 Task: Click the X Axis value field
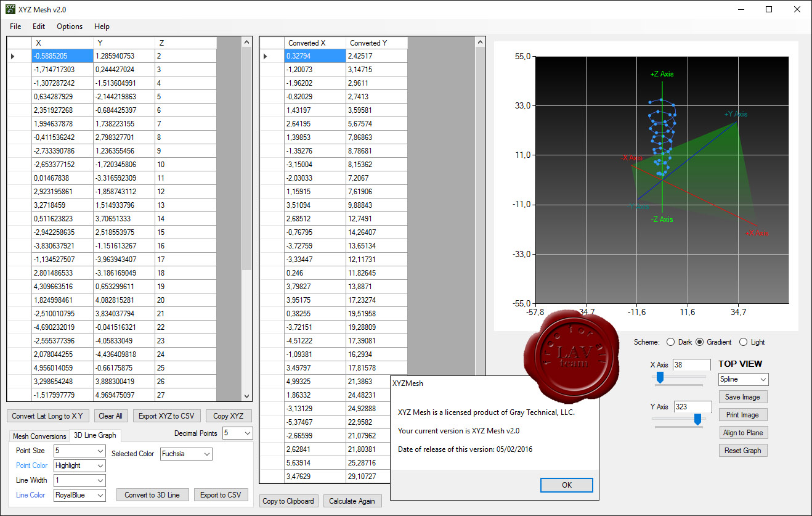point(692,365)
